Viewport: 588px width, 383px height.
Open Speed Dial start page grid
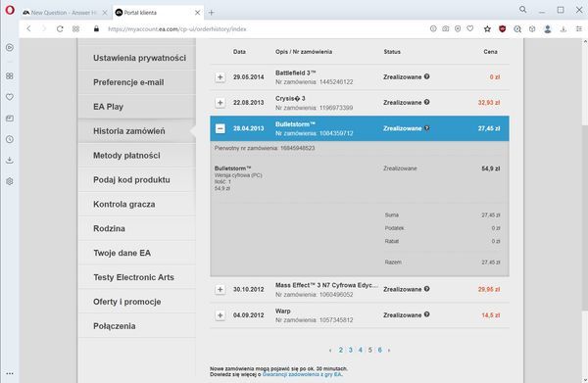coord(75,28)
